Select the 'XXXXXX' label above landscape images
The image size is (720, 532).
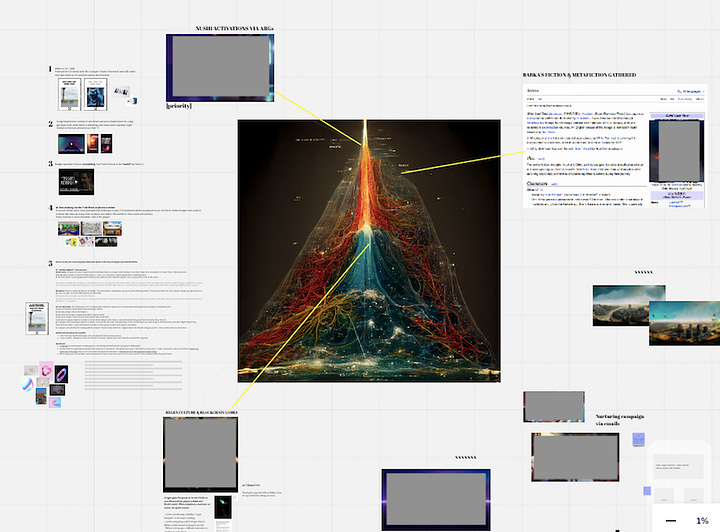point(643,272)
